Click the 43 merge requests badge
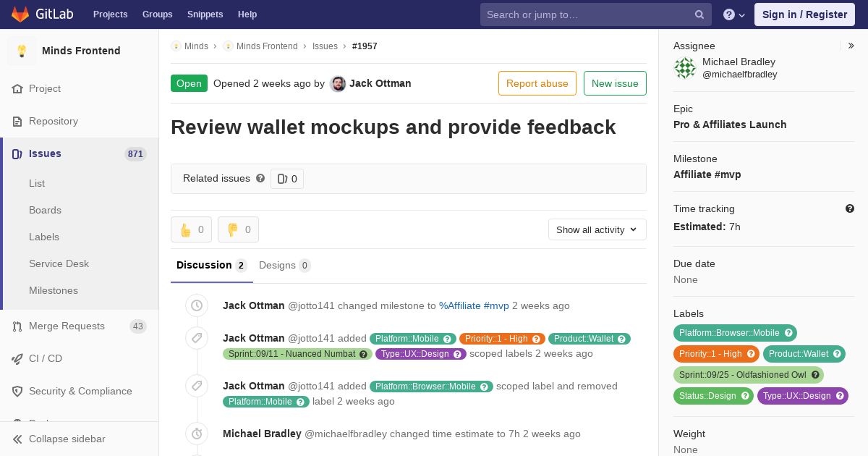The width and height of the screenshot is (868, 456). point(138,326)
